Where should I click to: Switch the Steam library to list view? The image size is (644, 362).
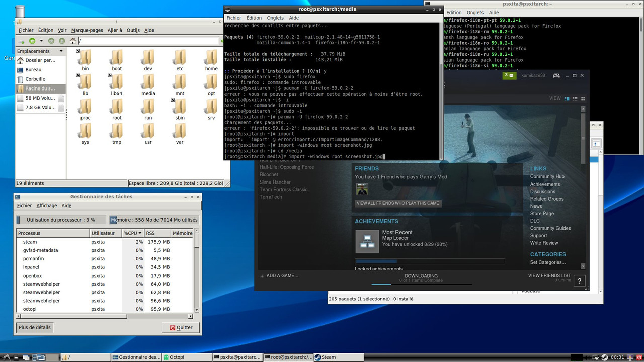[575, 99]
